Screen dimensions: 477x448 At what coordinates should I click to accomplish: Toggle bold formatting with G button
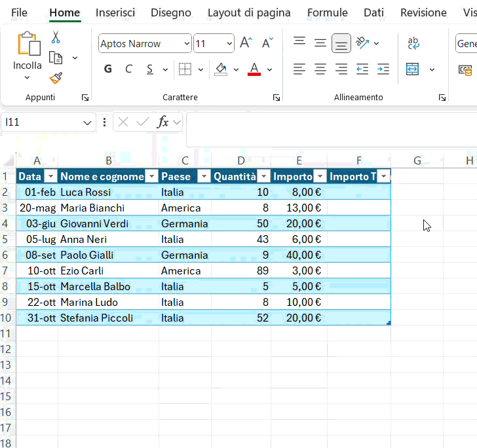108,69
